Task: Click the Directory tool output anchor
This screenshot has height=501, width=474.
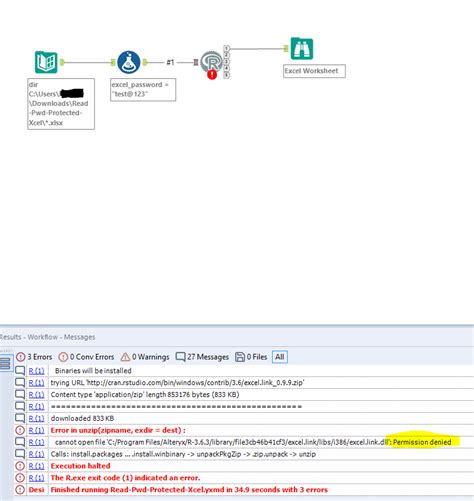Action: coord(62,62)
